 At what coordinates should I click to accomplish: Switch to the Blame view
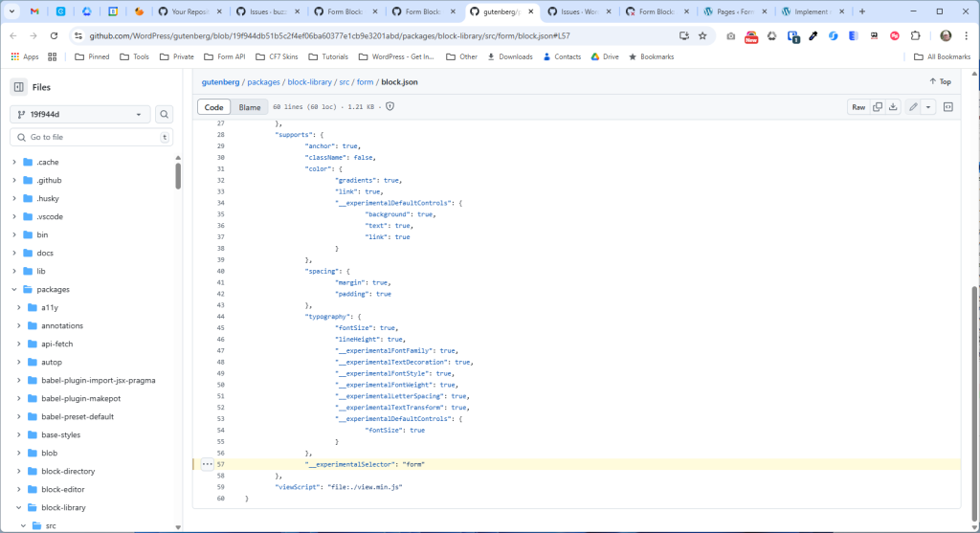click(x=250, y=107)
